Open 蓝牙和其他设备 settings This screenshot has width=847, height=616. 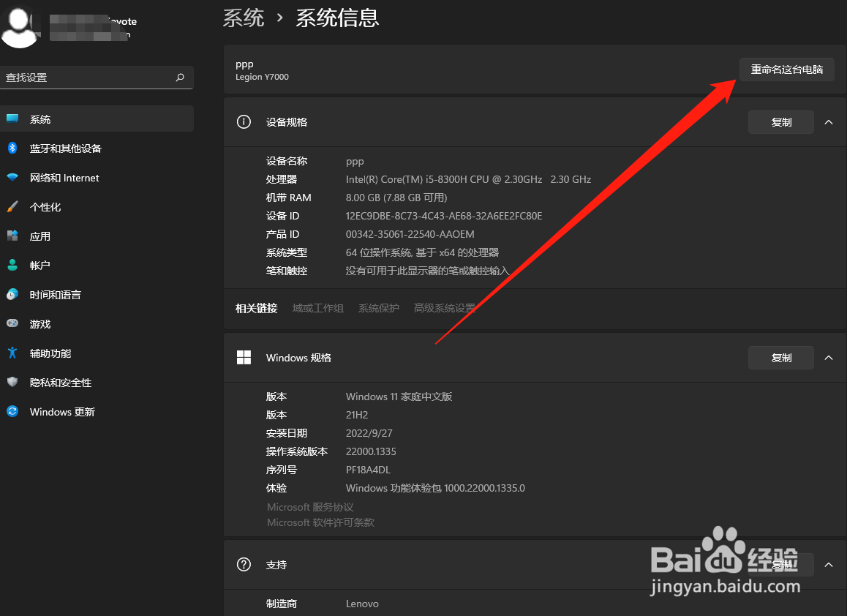[x=97, y=148]
